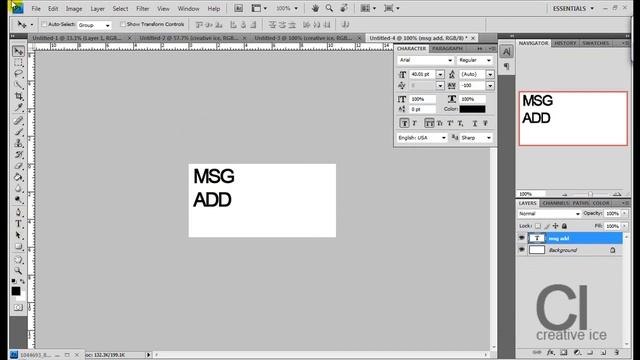Toggle Auto-Select checkbox
Screen dimensions: 640x360
tap(44, 24)
